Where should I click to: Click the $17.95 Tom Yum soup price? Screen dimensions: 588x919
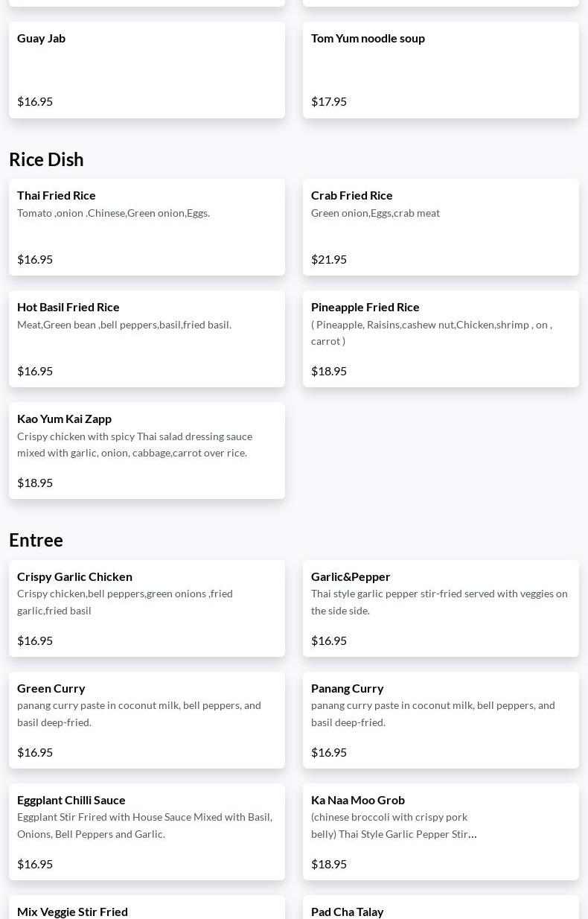pos(329,101)
